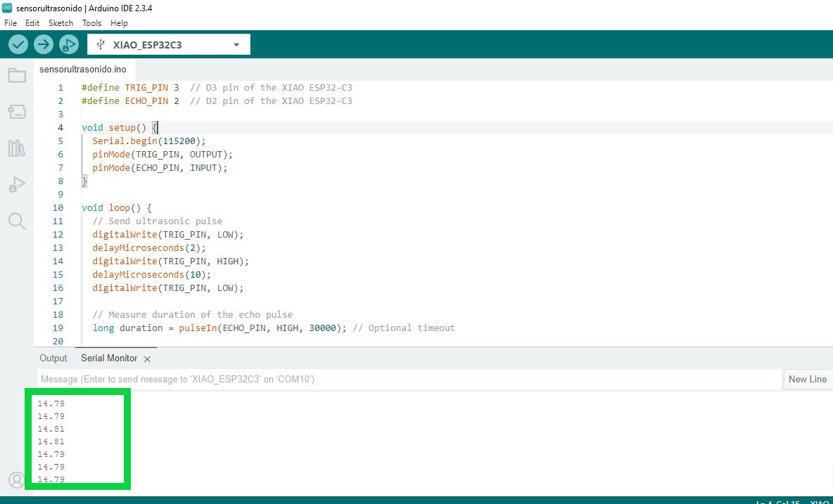Viewport: 833px width, 504px height.
Task: Open the Tools menu
Action: click(92, 23)
